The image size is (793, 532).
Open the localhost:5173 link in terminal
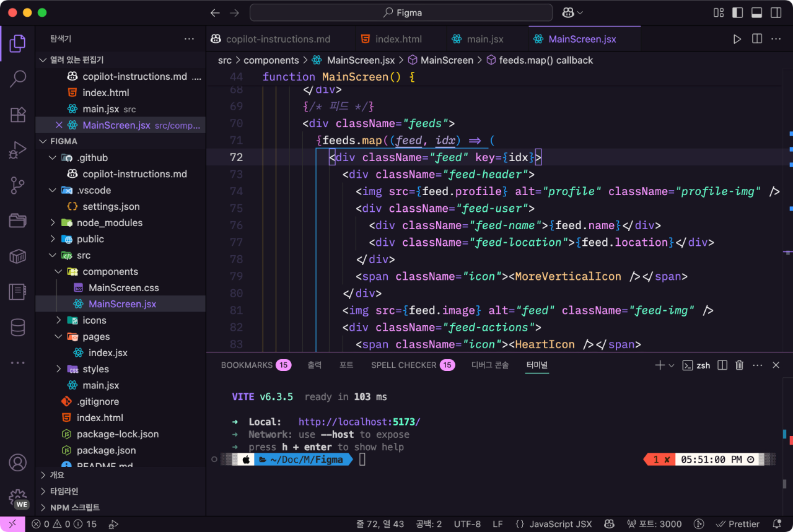point(359,422)
